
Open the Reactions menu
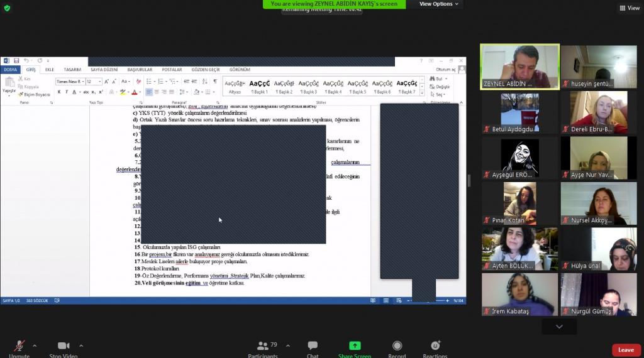coord(435,347)
